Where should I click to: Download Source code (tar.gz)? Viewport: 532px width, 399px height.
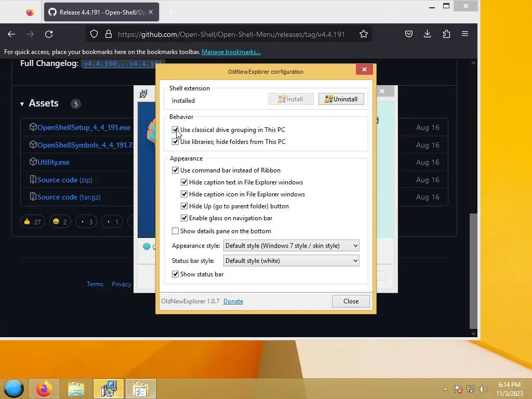[x=69, y=197]
